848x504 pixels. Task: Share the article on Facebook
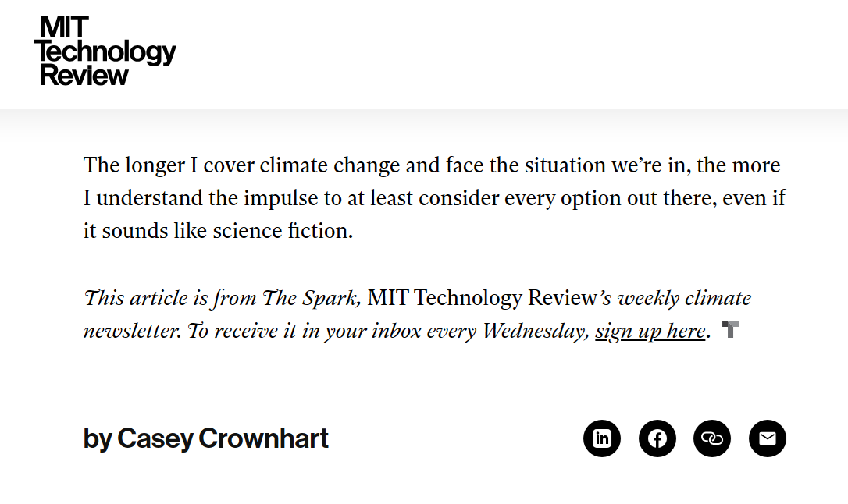pos(657,438)
